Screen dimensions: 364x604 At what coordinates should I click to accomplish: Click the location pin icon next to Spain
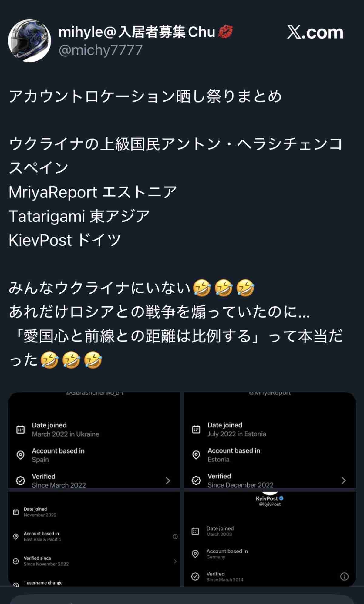tap(20, 455)
